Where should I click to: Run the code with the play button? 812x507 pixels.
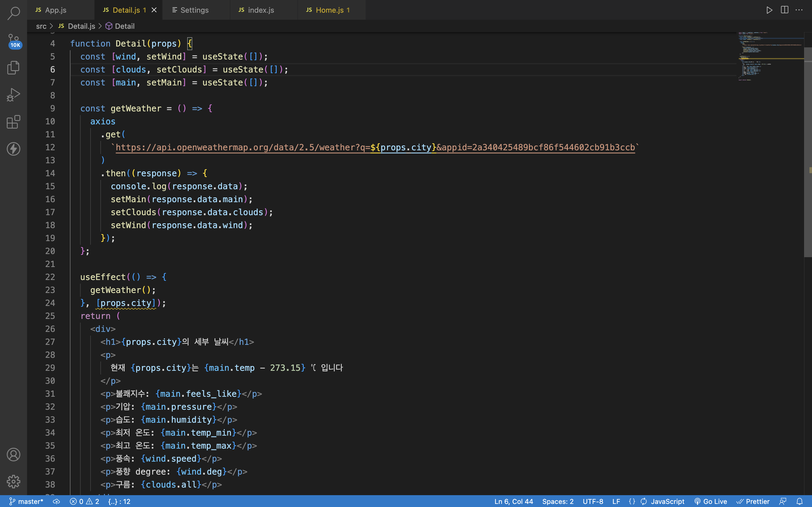click(769, 10)
